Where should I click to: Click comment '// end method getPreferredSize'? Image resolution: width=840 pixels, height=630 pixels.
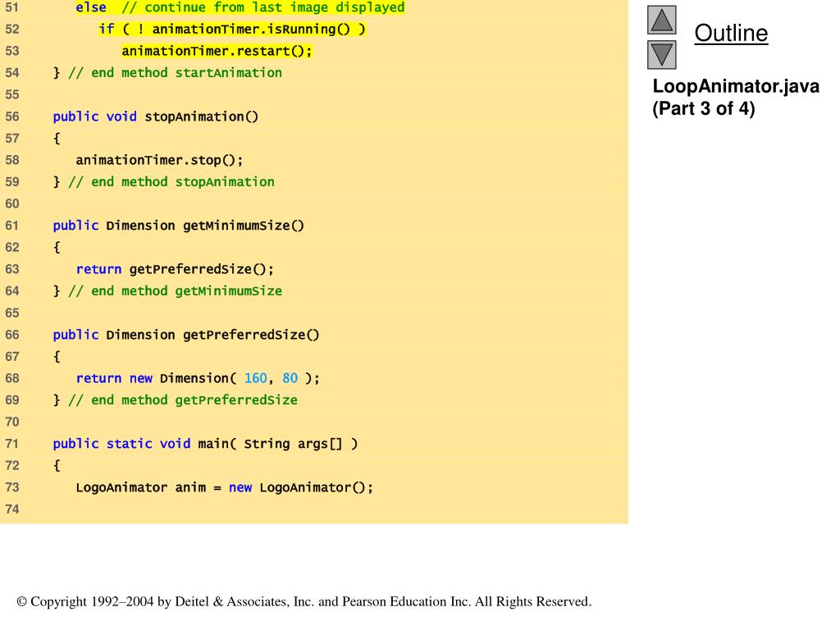(x=182, y=400)
